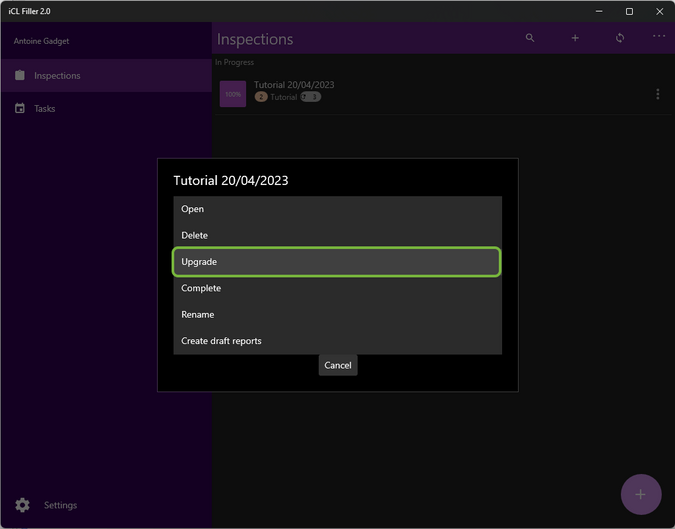The image size is (675, 529).
Task: Click the round floating add button
Action: click(x=641, y=494)
